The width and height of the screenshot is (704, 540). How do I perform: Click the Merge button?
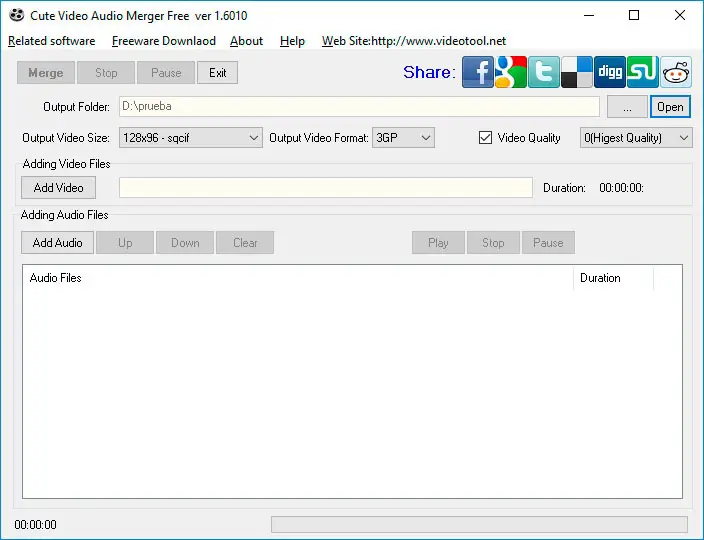point(46,73)
